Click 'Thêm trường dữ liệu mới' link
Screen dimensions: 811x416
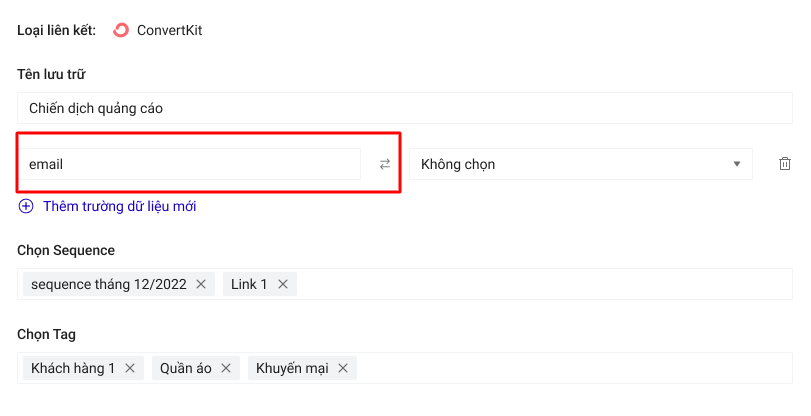[119, 206]
